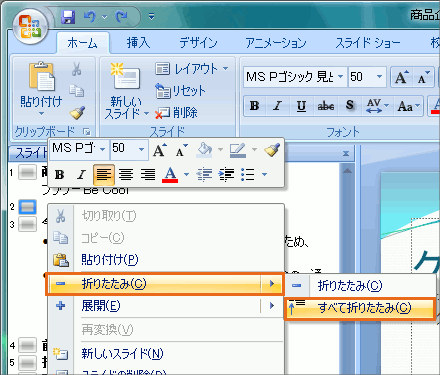Choose 貼り付け(P) in the context menu

click(x=166, y=260)
